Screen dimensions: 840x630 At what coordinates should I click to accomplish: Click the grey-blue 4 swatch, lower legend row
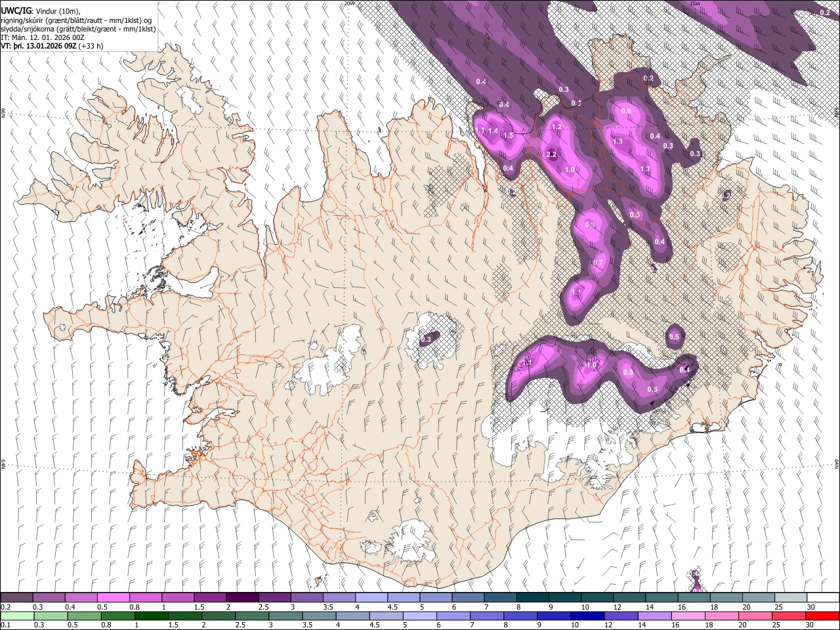tap(353, 616)
